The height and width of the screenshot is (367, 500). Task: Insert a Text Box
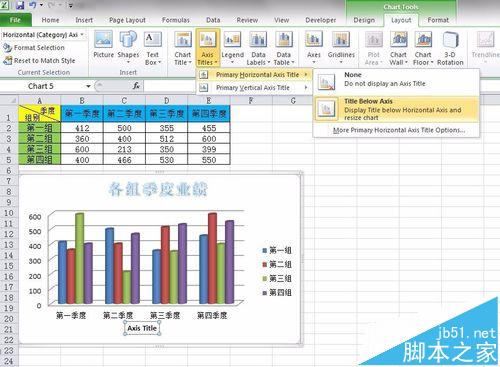click(x=153, y=47)
